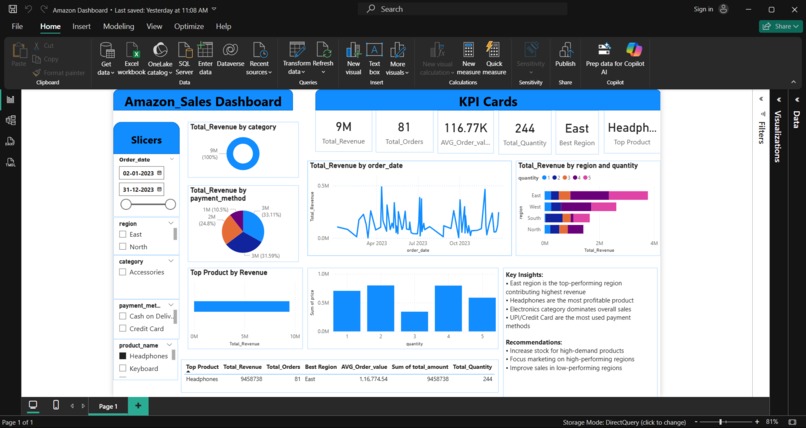Expand the Order_date slicer chevron
Image resolution: width=806 pixels, height=428 pixels.
coord(172,160)
